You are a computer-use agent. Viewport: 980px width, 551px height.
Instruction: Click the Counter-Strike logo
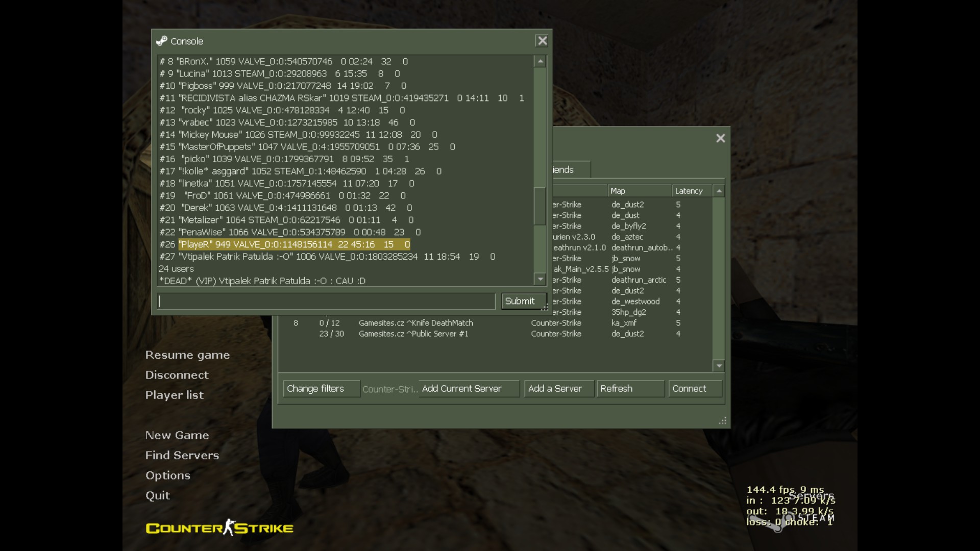(219, 528)
